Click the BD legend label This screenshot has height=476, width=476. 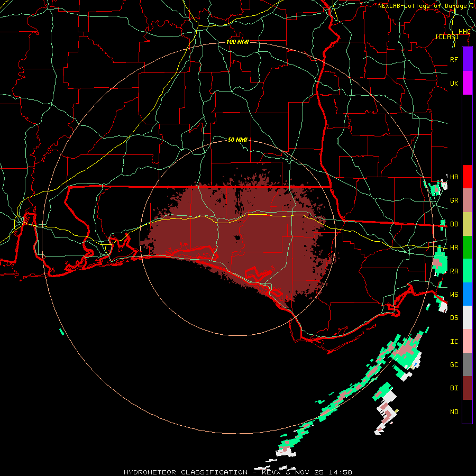click(454, 224)
